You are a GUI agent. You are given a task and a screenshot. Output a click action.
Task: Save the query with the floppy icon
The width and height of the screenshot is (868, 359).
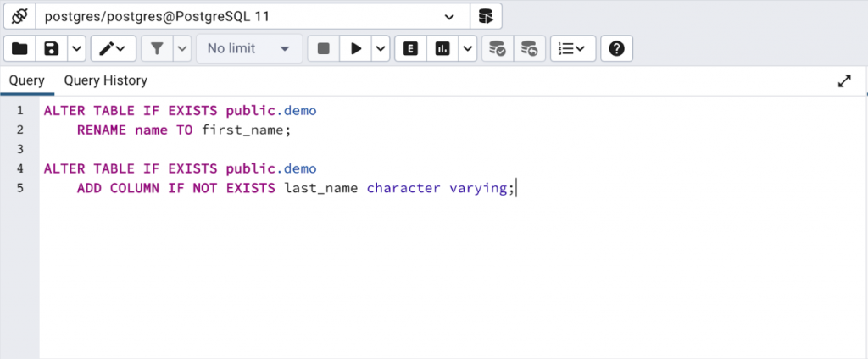click(x=52, y=49)
